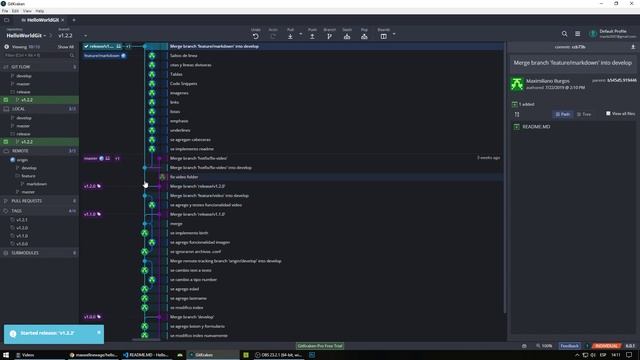This screenshot has width=640, height=360.
Task: Select master under GIT FLOW
Action: pyautogui.click(x=23, y=84)
